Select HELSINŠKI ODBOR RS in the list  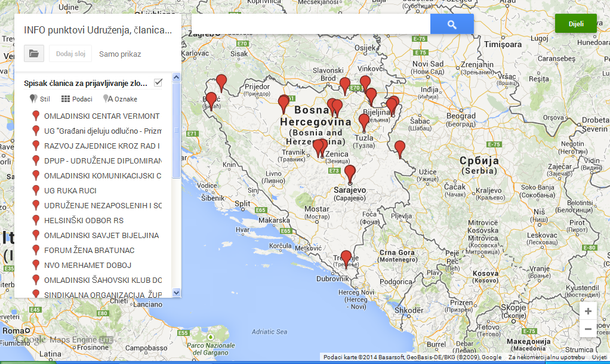[84, 220]
